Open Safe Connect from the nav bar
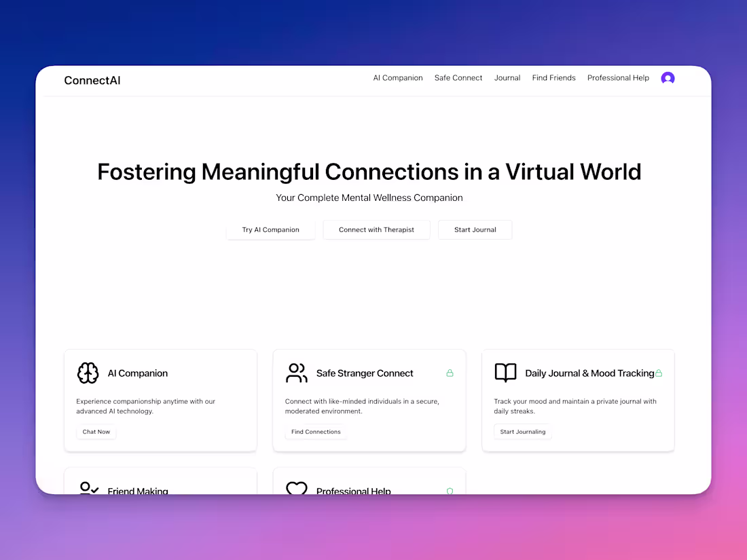The height and width of the screenshot is (560, 747). (x=458, y=77)
